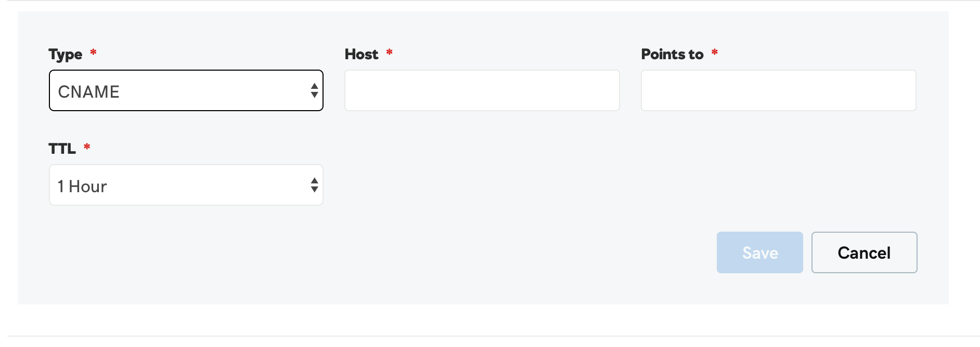The image size is (980, 347).
Task: Click the CNAME text in the Type selector
Action: coord(89,92)
